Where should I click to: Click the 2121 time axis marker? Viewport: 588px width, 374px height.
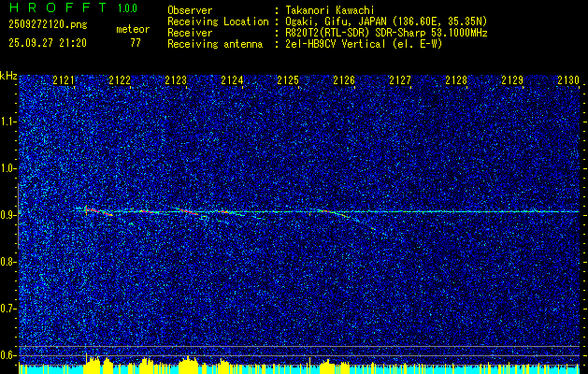click(64, 80)
